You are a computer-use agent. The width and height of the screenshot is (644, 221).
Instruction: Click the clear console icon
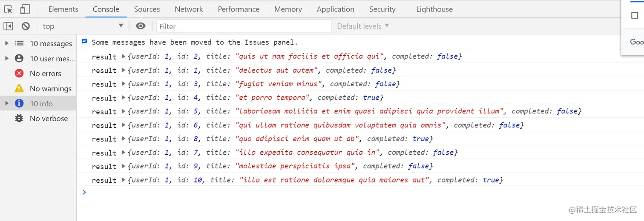click(x=26, y=26)
